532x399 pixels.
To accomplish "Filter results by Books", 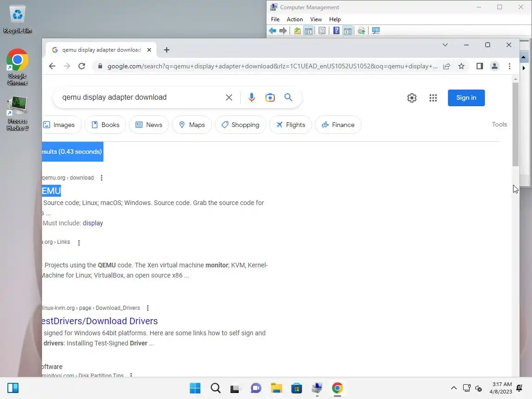I will pyautogui.click(x=105, y=125).
